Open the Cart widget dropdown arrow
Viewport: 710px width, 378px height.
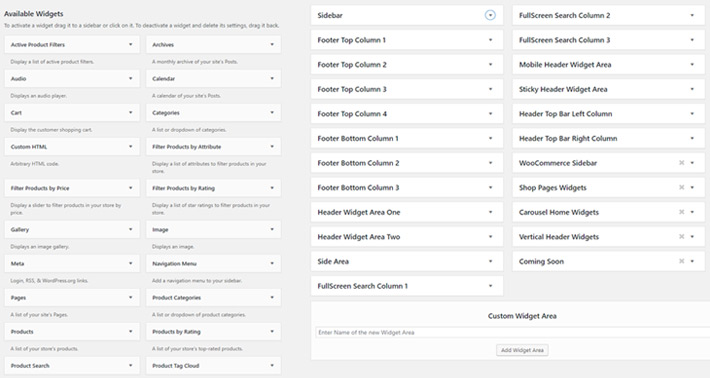(x=130, y=112)
